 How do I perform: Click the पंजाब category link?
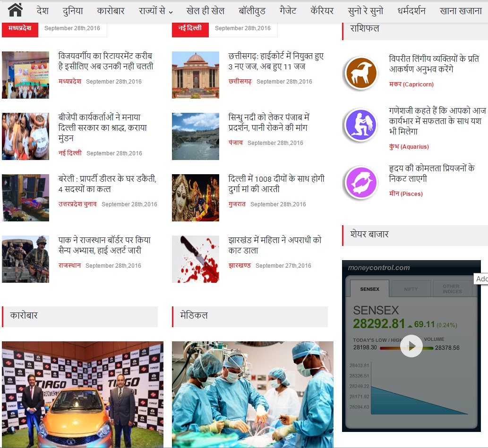(235, 143)
